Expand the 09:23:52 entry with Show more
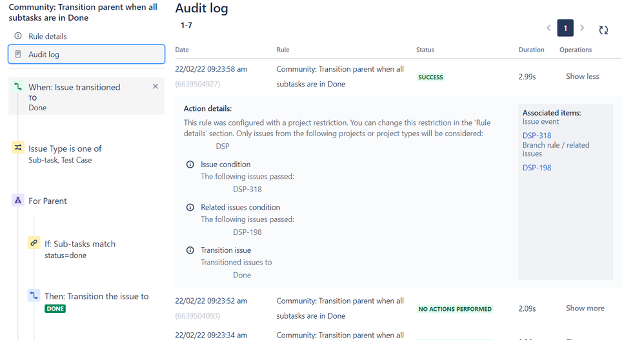Viewport: 644px width, 340px height. tap(585, 308)
